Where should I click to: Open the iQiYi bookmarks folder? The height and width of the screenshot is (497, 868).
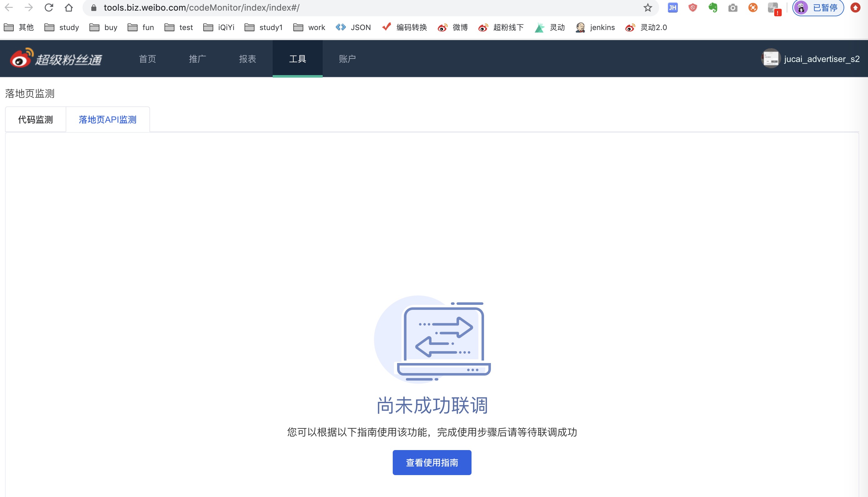(x=219, y=27)
